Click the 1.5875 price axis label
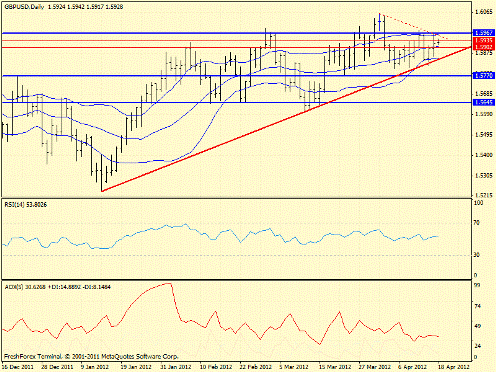The height and width of the screenshot is (372, 496). (x=484, y=53)
